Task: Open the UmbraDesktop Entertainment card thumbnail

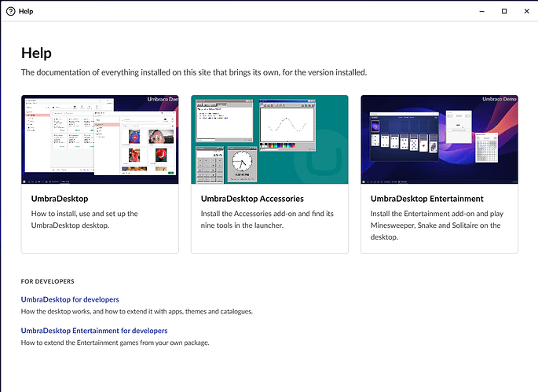Action: pos(439,139)
